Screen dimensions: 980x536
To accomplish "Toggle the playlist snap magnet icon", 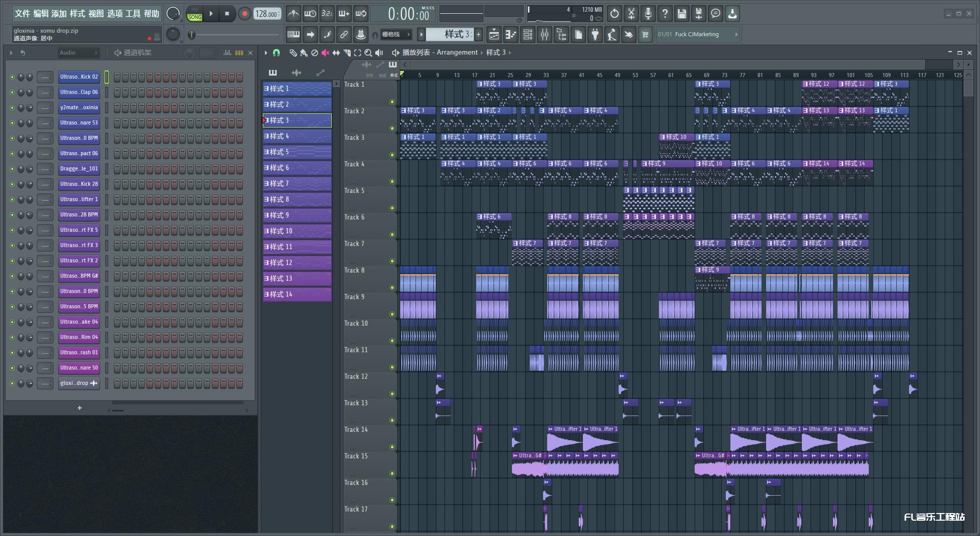I will (x=276, y=53).
